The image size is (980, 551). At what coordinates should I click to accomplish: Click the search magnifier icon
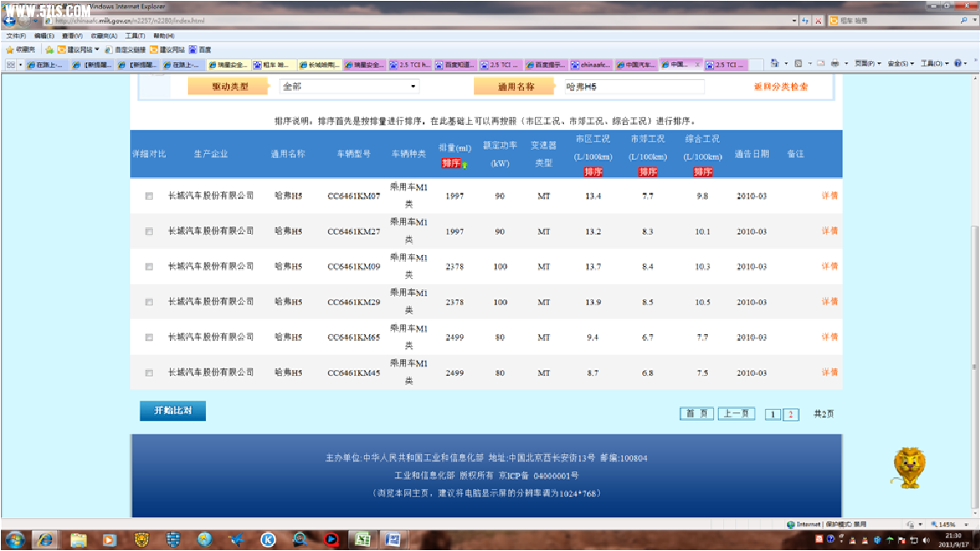coord(964,20)
